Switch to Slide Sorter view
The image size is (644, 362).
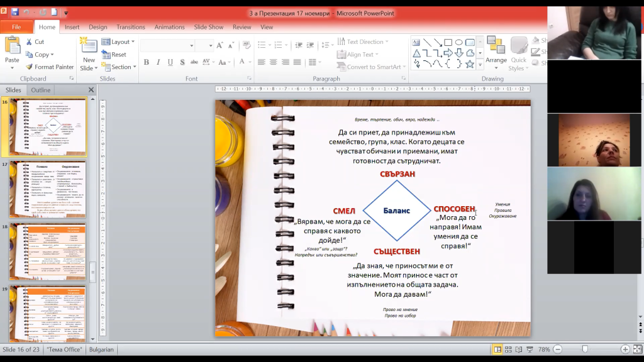(x=509, y=349)
